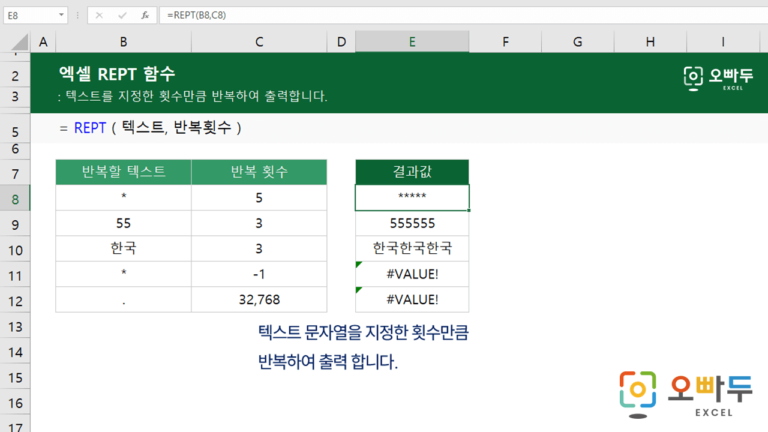Click the '반복 횟수' table header
The width and height of the screenshot is (768, 432).
(259, 172)
